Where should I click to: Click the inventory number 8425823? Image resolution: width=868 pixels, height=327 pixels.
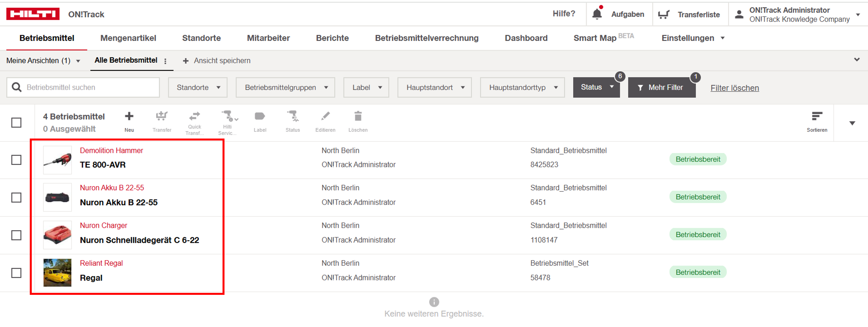[x=544, y=165]
